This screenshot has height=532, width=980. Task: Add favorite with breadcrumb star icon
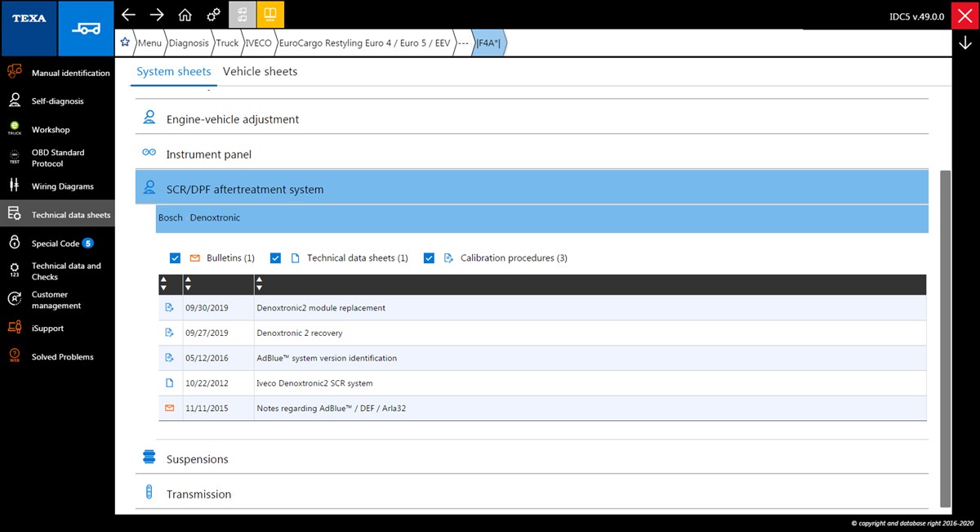(125, 42)
